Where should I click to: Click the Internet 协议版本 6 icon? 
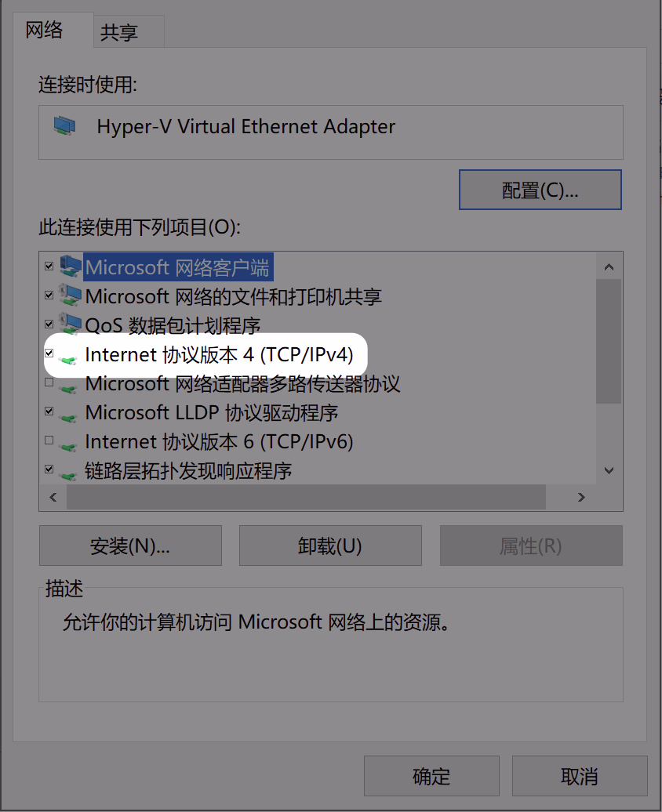[68, 446]
